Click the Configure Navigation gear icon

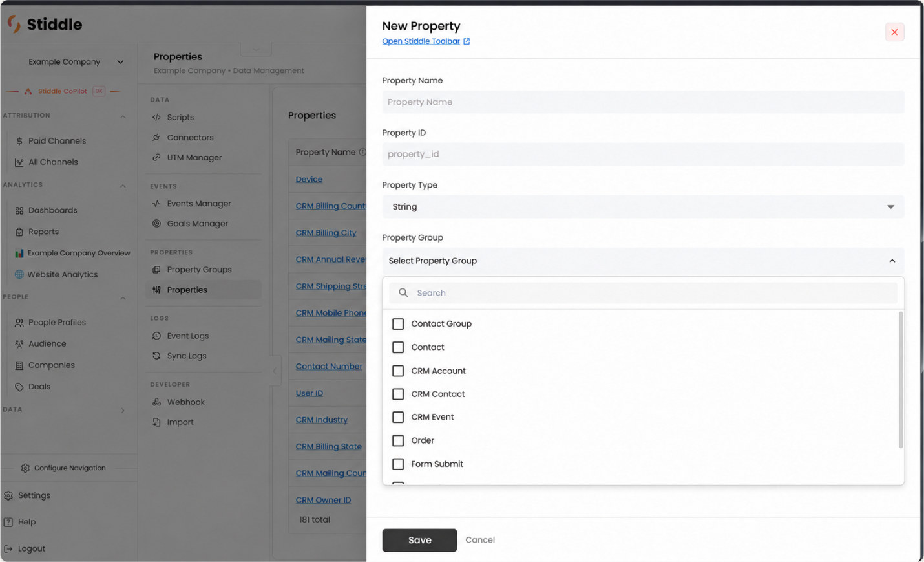[25, 468]
